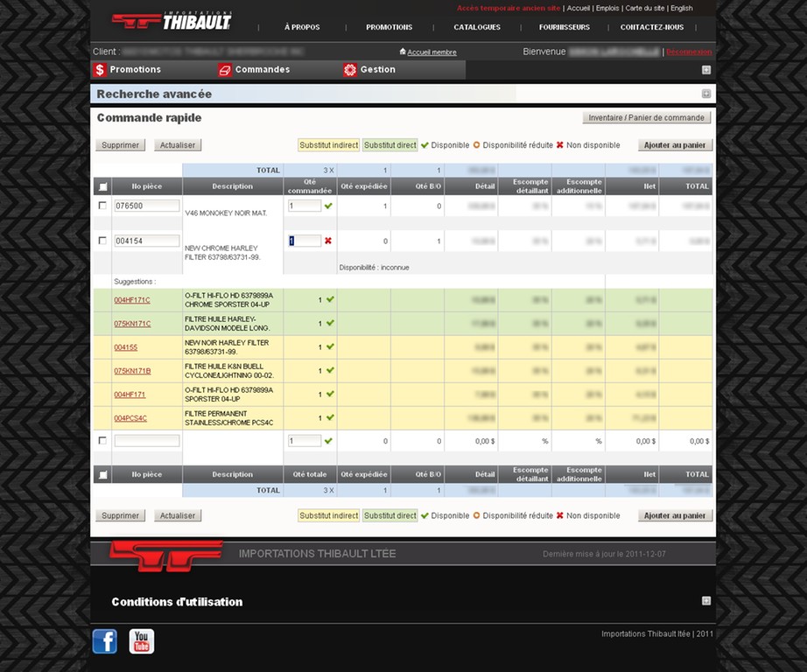Open suggested part 004HF171C
This screenshot has width=807, height=672.
click(x=132, y=300)
